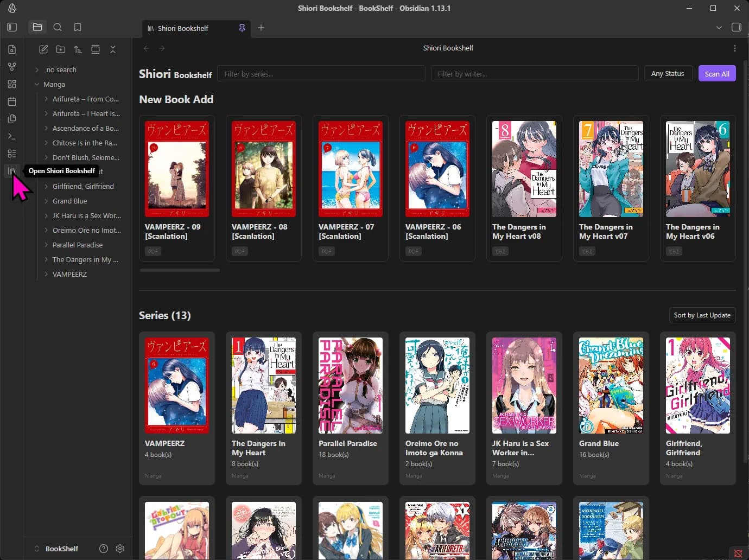Viewport: 749px width, 560px height.
Task: Open command palette ribbon icon
Action: pyautogui.click(x=12, y=136)
